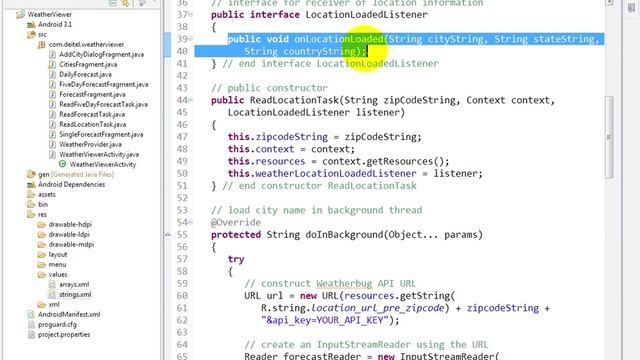
Task: Select SingleForecastFragment.java in the tree
Action: (101, 134)
